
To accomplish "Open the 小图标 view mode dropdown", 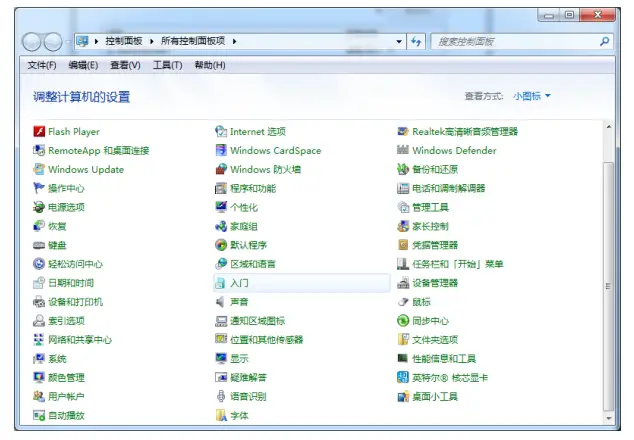I will 532,96.
